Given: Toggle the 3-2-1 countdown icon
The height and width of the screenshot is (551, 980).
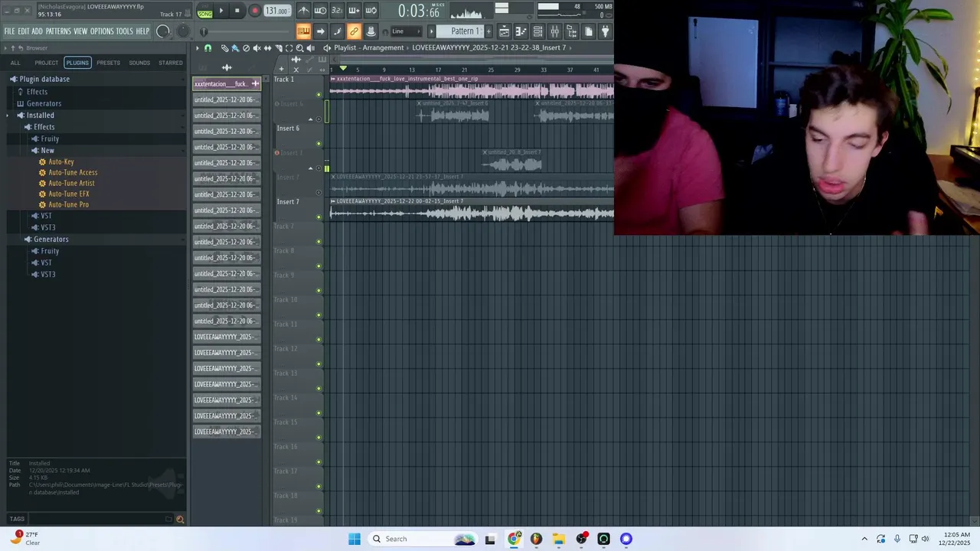Looking at the screenshot, I should pos(338,11).
